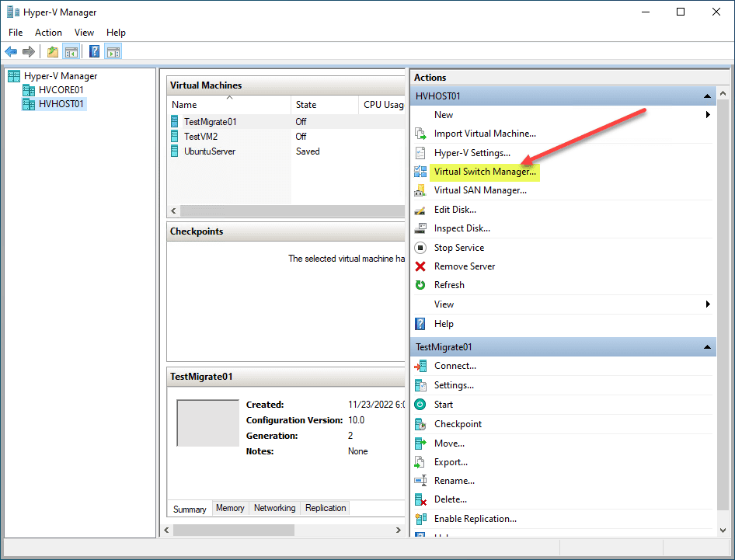Open the View menu in menu bar

tap(85, 33)
